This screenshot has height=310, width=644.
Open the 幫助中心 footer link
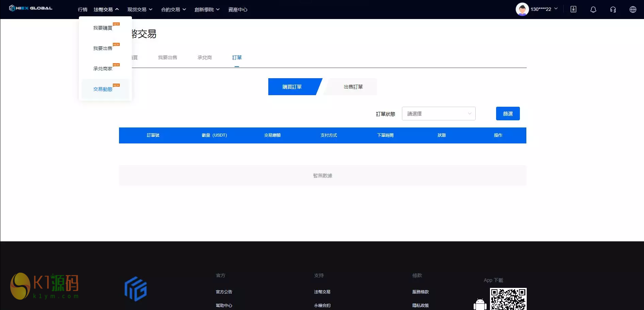[223, 305]
